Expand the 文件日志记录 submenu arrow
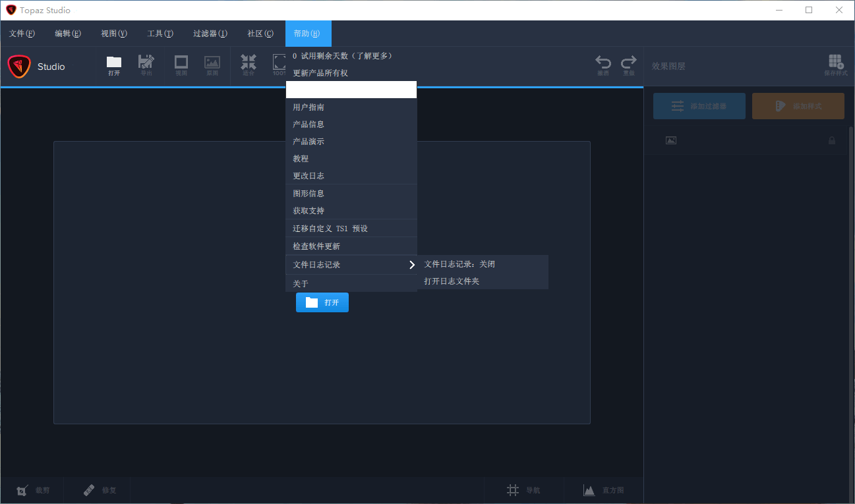 [x=412, y=265]
